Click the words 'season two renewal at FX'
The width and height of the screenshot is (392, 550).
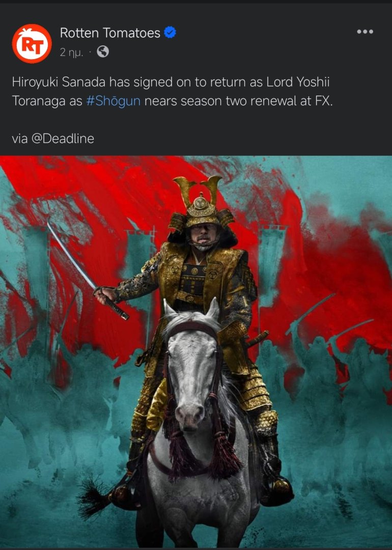coord(256,101)
